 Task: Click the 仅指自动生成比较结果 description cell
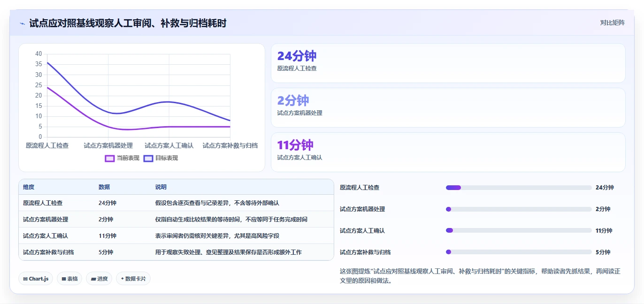coord(242,219)
